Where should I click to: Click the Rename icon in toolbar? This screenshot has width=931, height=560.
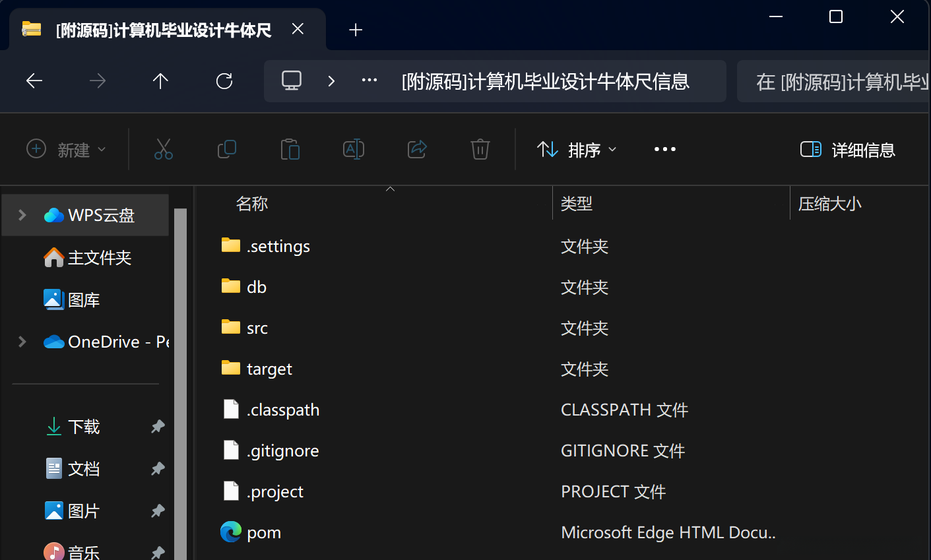[354, 149]
